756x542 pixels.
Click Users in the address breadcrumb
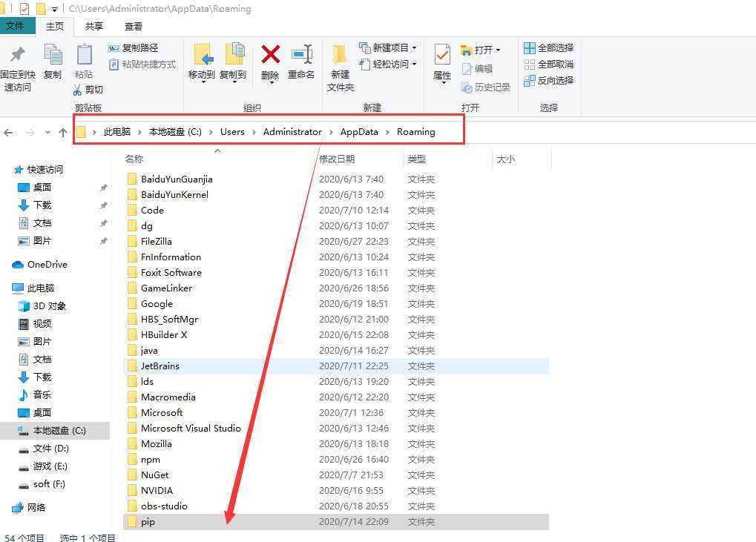coord(232,131)
